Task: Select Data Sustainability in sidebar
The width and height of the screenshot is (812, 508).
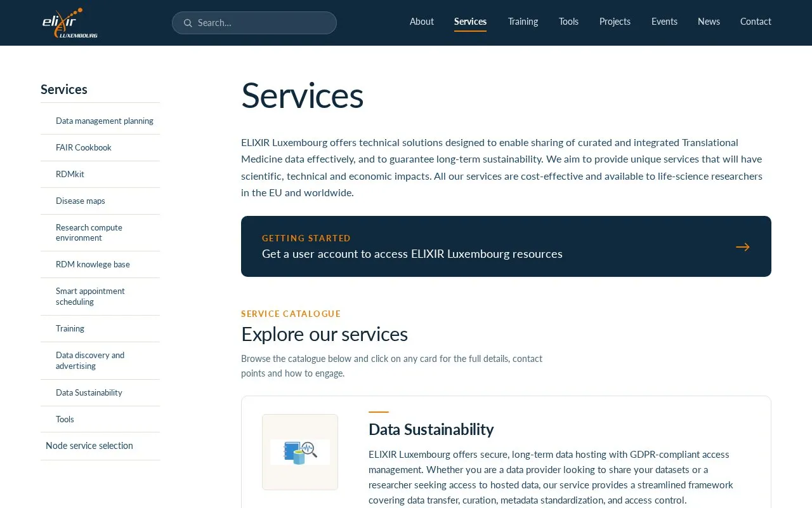Action: point(89,392)
